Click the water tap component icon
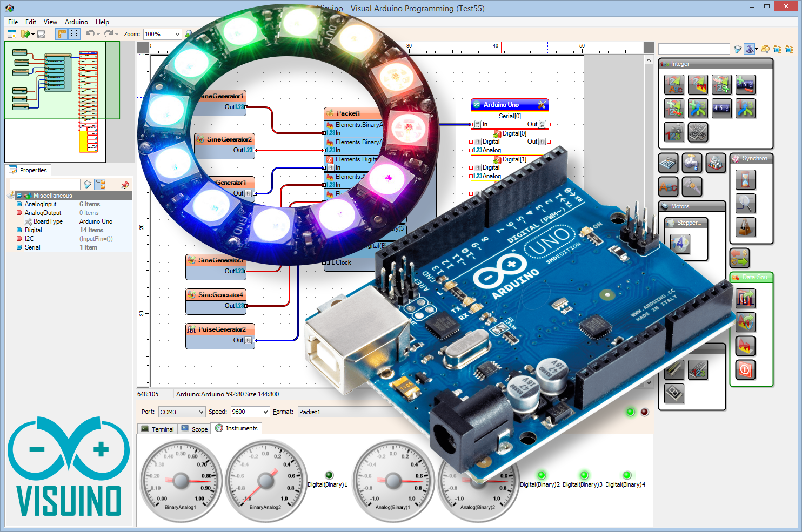The image size is (802, 532). pos(692,163)
